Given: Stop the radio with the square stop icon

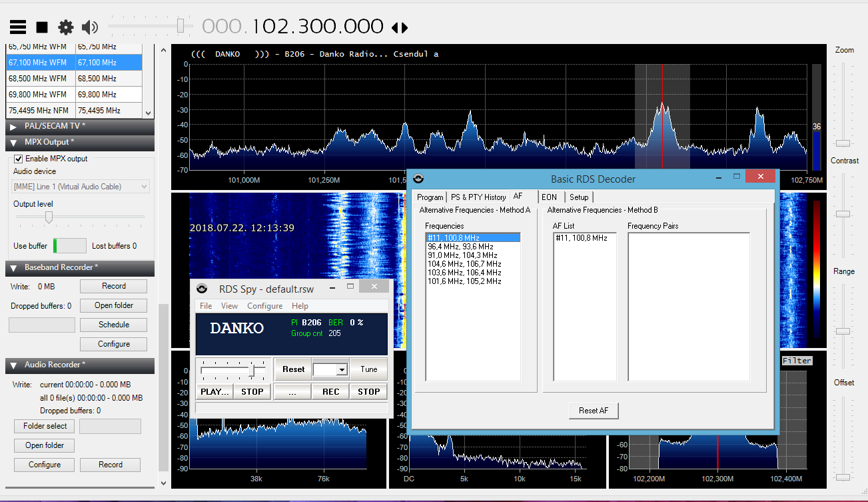Looking at the screenshot, I should coord(42,27).
